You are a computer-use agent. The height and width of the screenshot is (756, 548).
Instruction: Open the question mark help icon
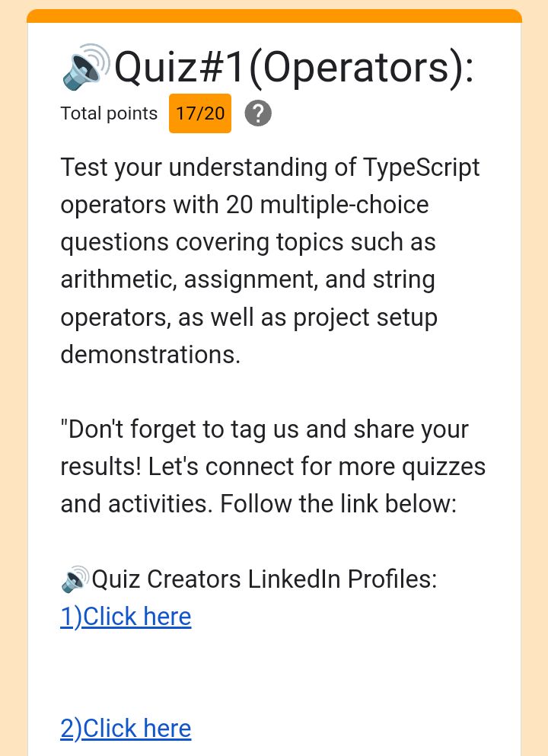[258, 113]
